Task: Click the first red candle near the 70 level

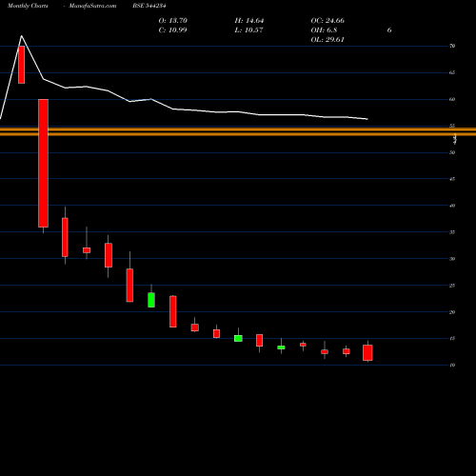Action: [21, 65]
